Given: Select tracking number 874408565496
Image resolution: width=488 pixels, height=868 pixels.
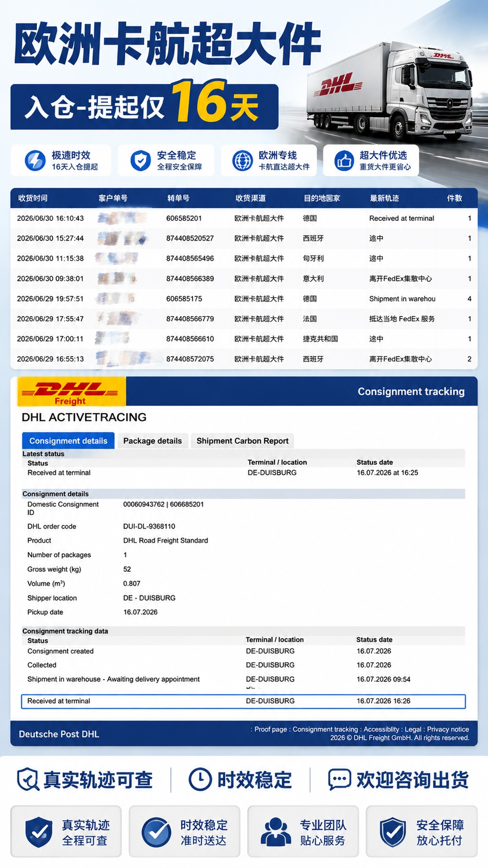Looking at the screenshot, I should pyautogui.click(x=190, y=258).
